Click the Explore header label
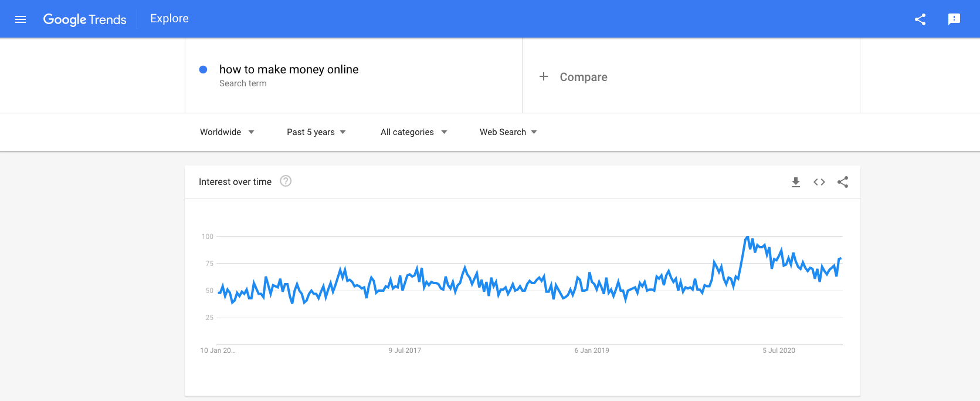 169,19
